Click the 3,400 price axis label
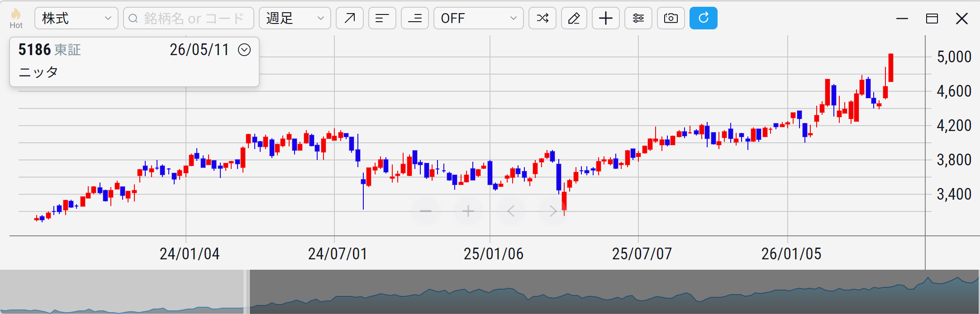Viewport: 980px width, 314px height. [954, 194]
